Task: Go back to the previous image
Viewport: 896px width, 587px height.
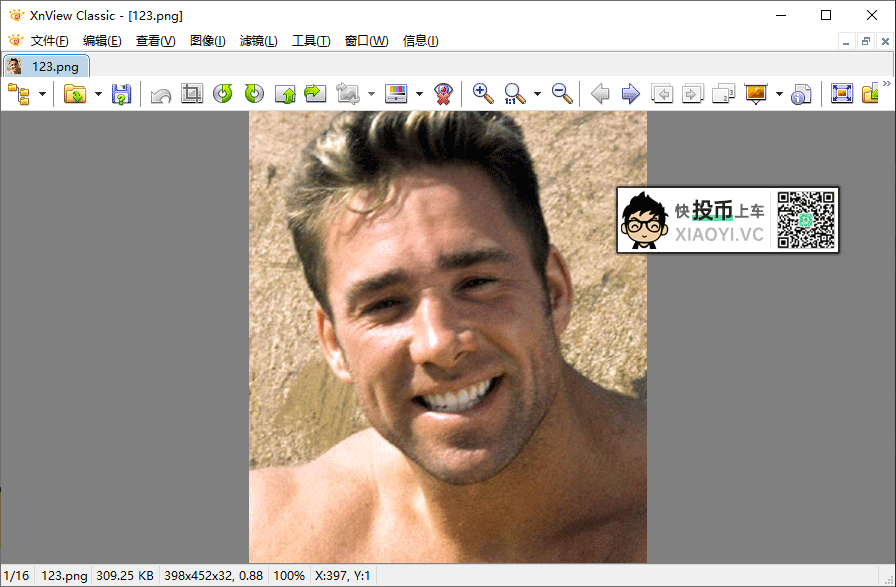Action: tap(599, 93)
